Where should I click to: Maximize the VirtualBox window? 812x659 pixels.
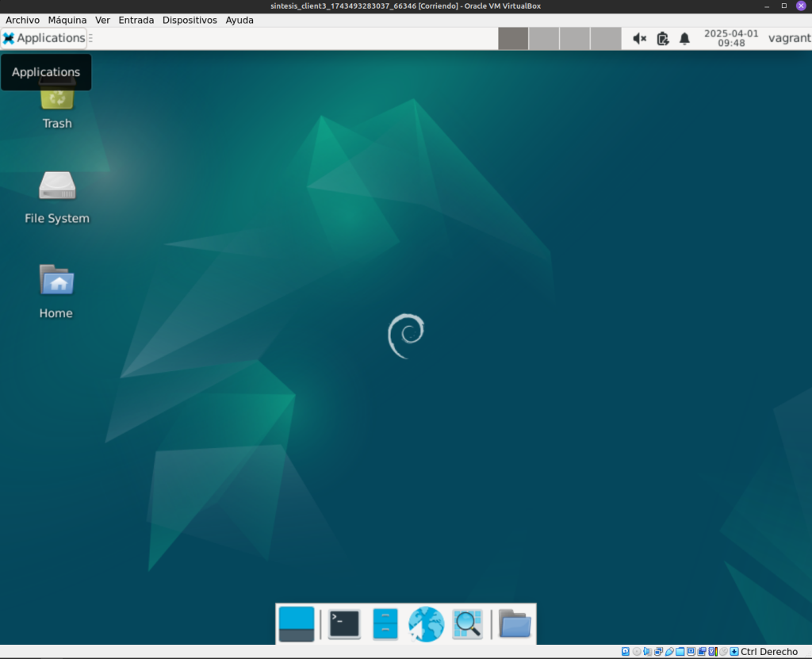(x=784, y=6)
